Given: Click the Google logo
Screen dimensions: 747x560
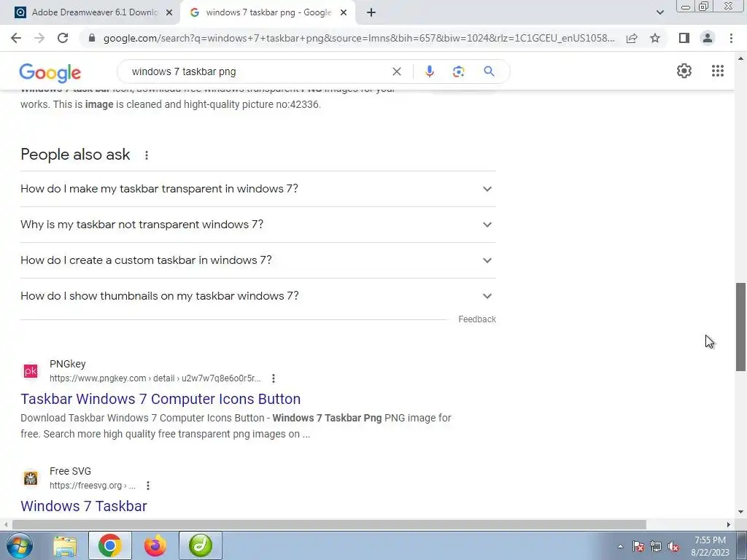Looking at the screenshot, I should tap(50, 72).
